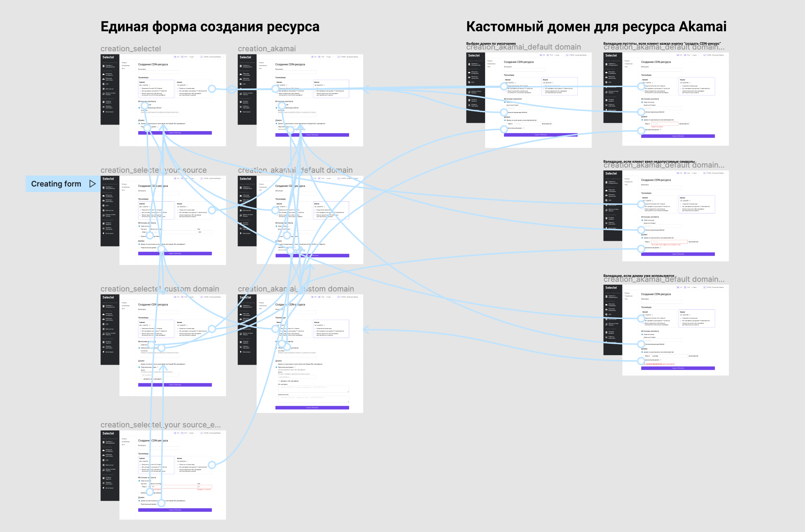Click CDN icon in the недопустимые символы frame

tap(606, 200)
